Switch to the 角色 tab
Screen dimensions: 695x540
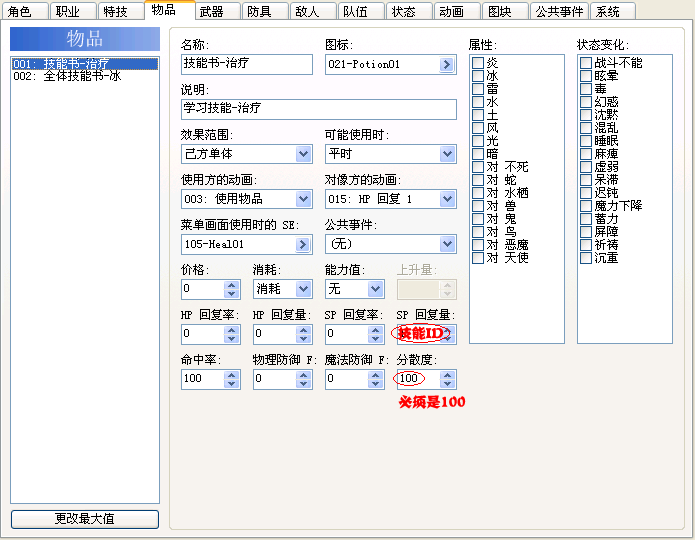(x=25, y=11)
